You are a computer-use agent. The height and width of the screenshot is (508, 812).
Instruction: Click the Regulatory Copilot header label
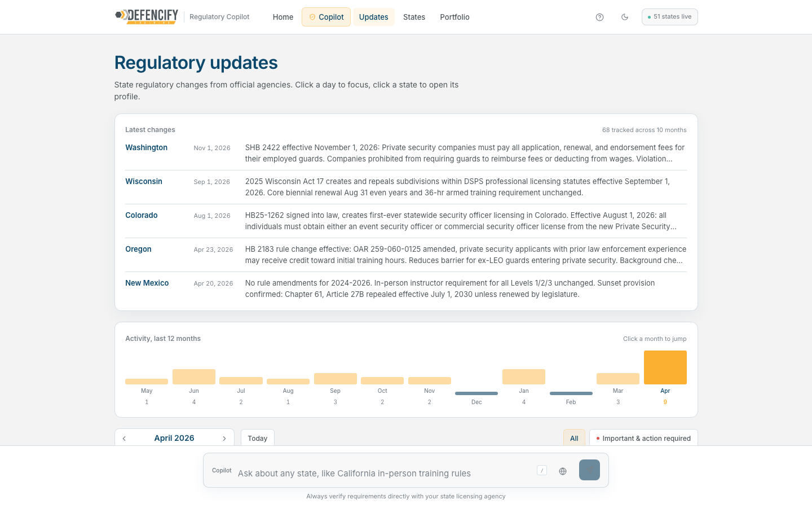[219, 17]
